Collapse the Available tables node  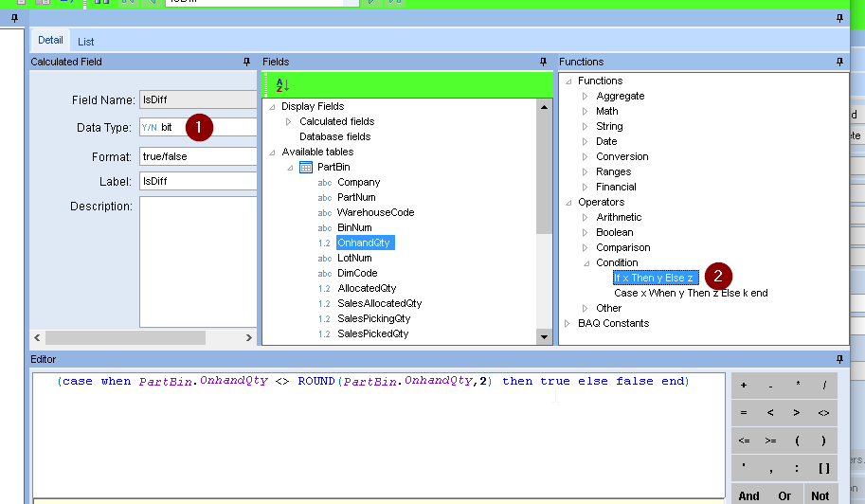(x=272, y=153)
